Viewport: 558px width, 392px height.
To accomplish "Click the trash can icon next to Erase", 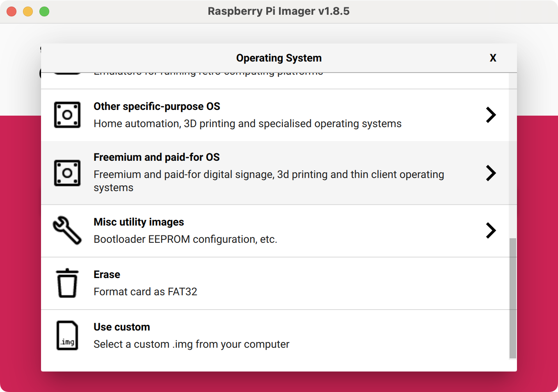I will point(67,283).
